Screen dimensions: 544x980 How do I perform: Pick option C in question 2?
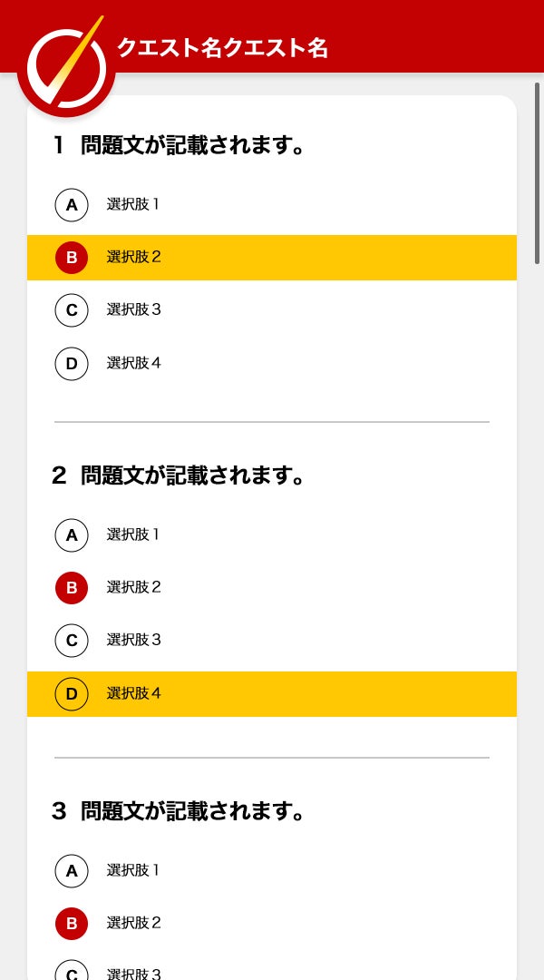click(x=72, y=641)
